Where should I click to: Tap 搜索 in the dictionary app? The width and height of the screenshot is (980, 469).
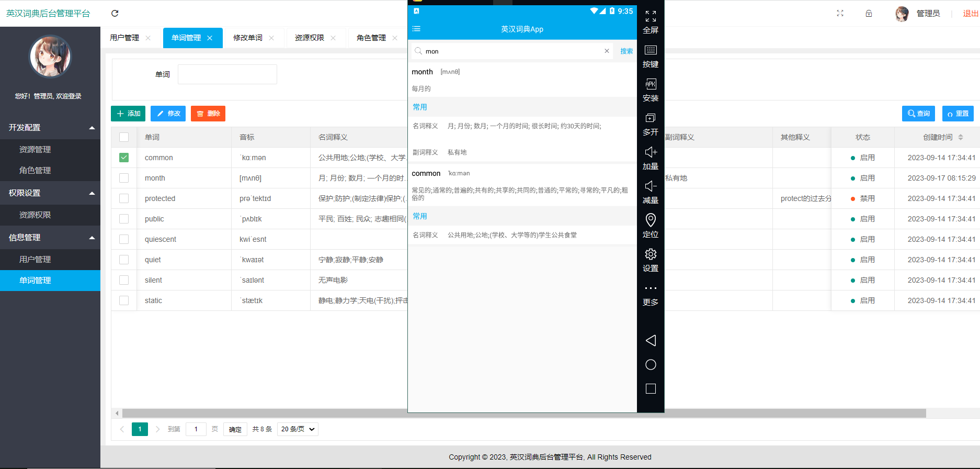click(626, 51)
